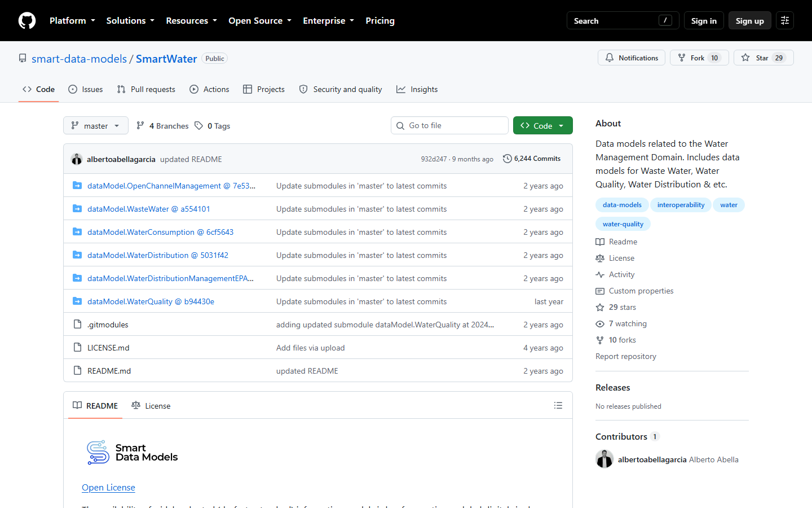
Task: Click the Sign up button
Action: pos(749,21)
